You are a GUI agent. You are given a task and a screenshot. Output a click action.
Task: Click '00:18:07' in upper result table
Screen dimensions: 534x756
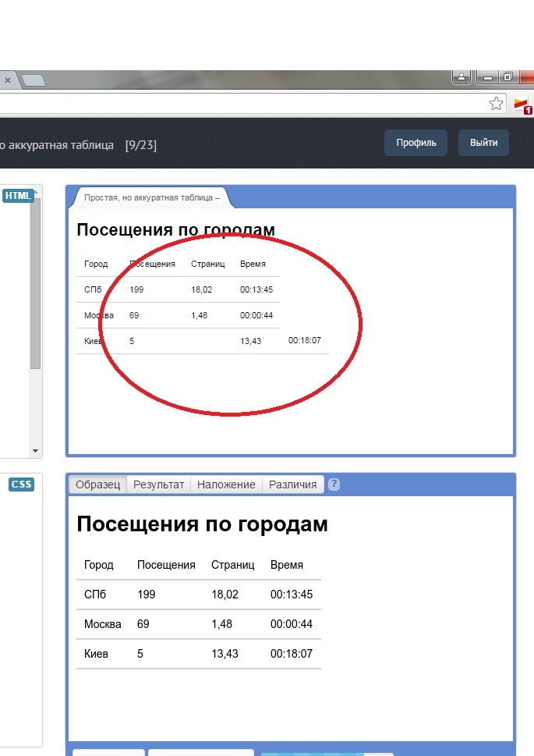coord(305,340)
